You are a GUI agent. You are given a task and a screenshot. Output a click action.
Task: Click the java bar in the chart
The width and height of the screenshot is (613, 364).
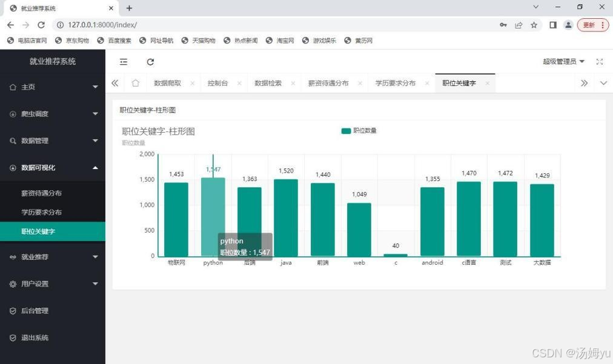tap(286, 218)
